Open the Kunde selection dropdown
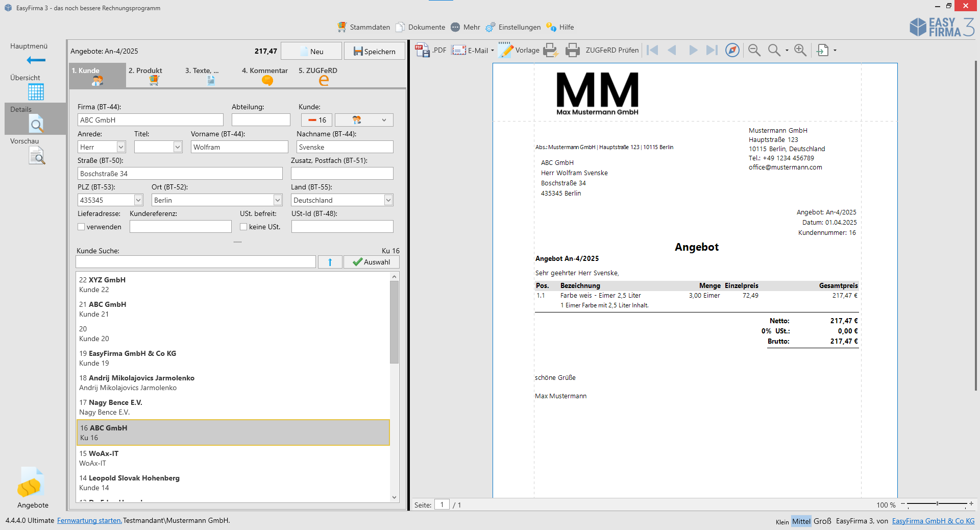The height and width of the screenshot is (530, 980). 364,120
